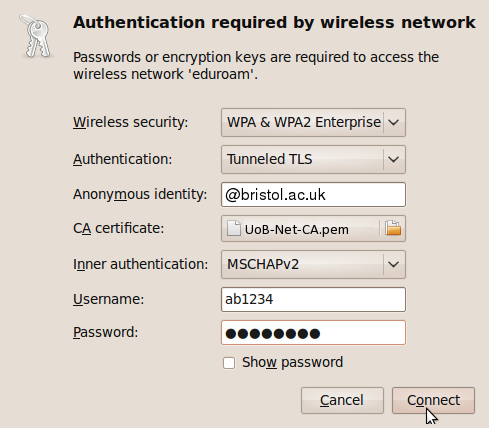Image resolution: width=489 pixels, height=428 pixels.
Task: Click the Connect button
Action: pos(433,400)
